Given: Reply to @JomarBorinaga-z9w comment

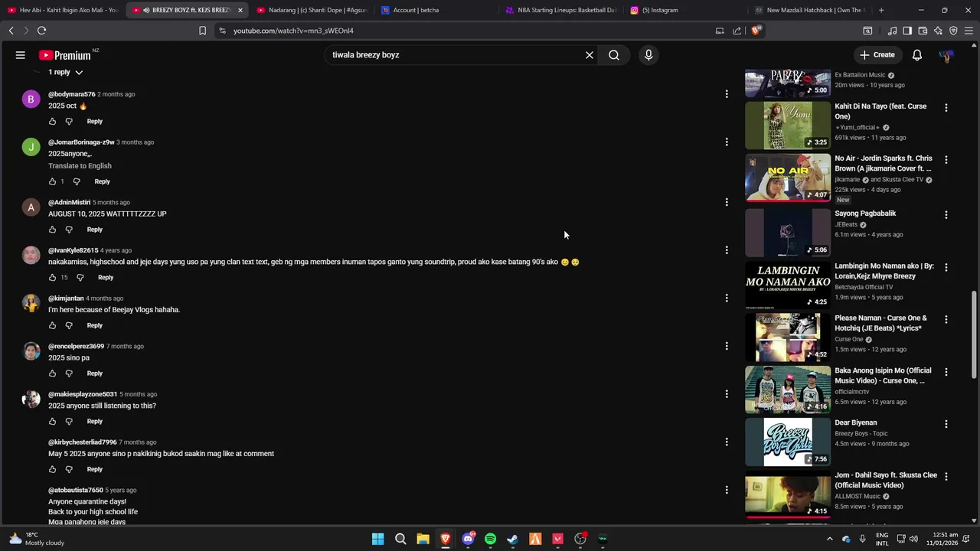Looking at the screenshot, I should pos(102,181).
